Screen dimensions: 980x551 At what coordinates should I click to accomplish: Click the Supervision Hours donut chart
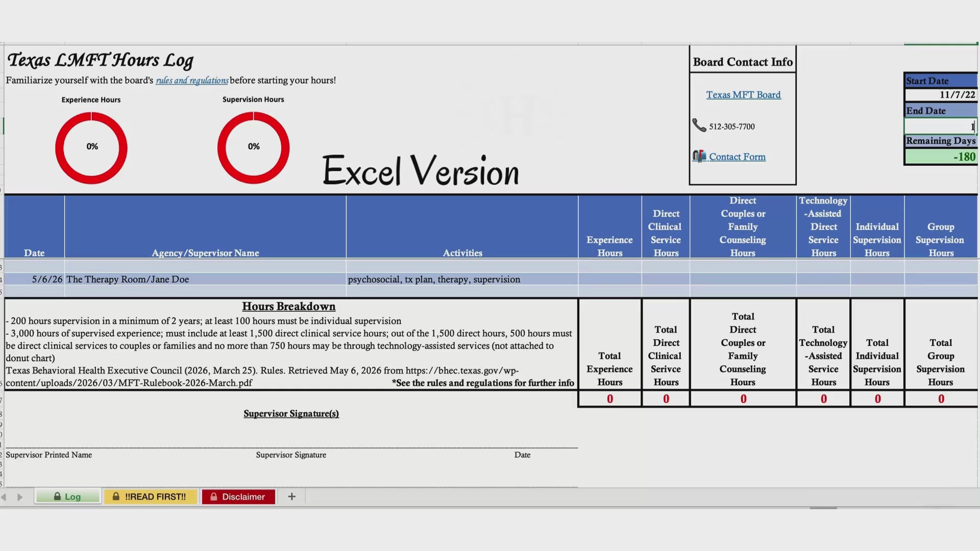click(254, 148)
